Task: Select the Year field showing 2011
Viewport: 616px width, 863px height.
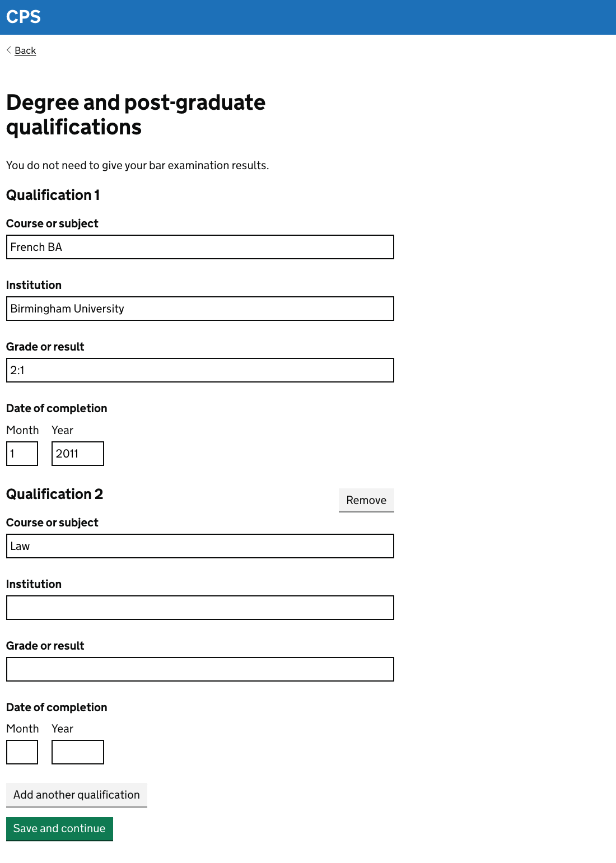Action: click(77, 454)
